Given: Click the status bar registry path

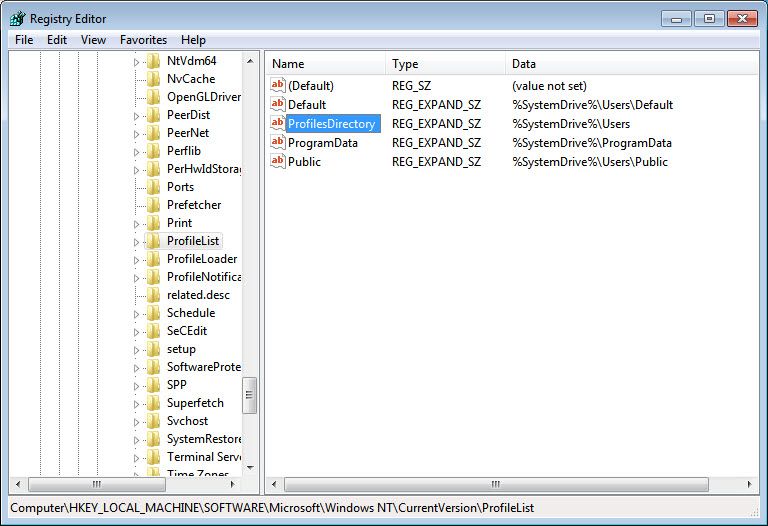Looking at the screenshot, I should (272, 508).
